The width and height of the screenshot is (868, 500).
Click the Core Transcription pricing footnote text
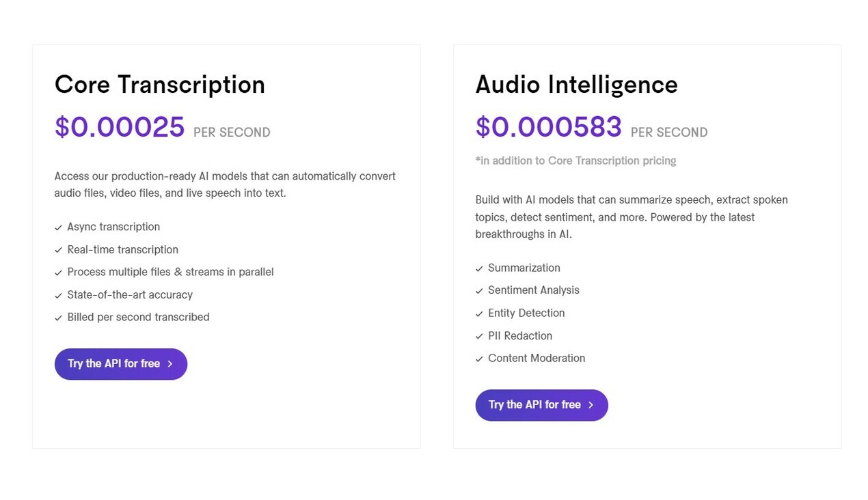576,161
